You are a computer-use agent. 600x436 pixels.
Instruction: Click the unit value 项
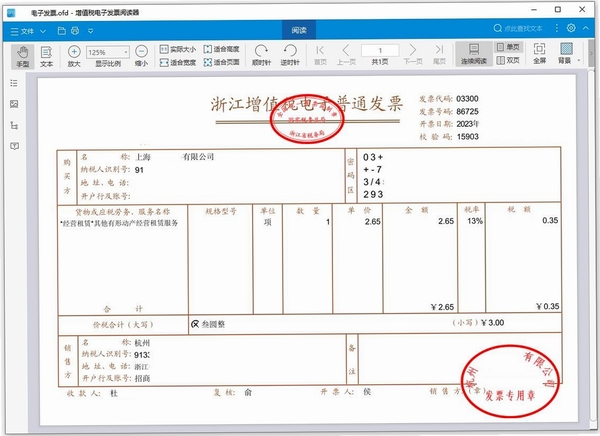tap(267, 222)
